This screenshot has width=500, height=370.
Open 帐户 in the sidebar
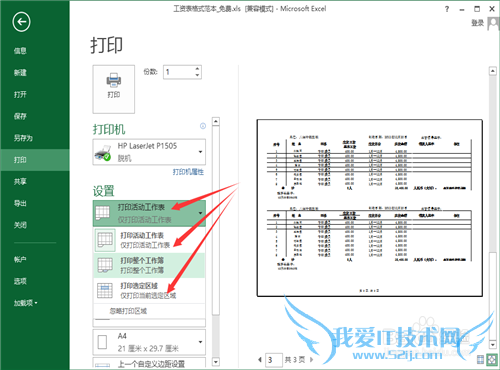(x=20, y=259)
